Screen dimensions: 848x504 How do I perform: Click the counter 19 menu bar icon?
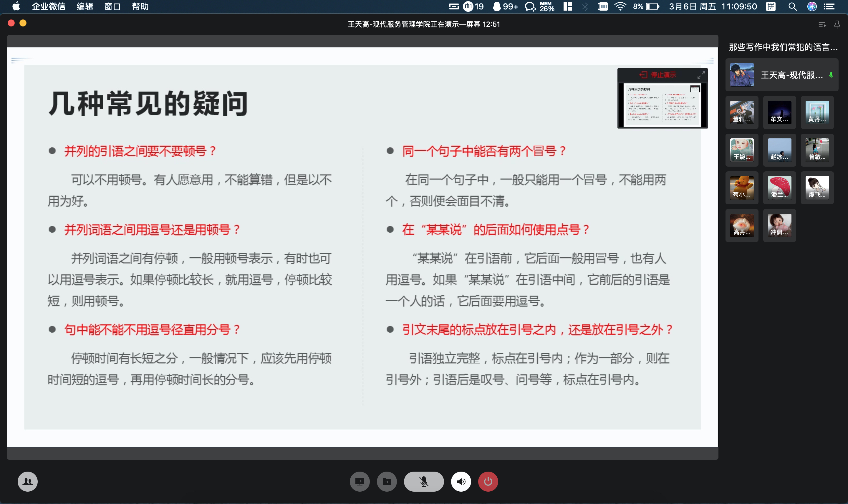tap(473, 6)
